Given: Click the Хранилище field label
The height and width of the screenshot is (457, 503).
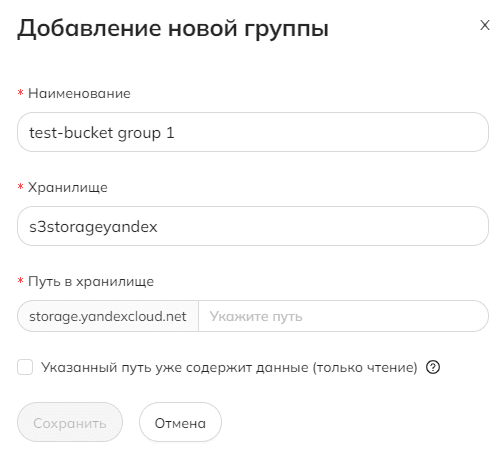Looking at the screenshot, I should (68, 187).
